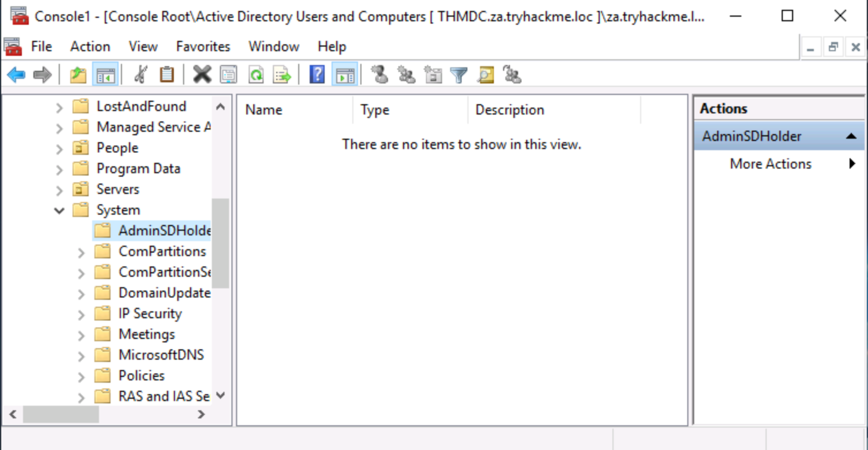Viewport: 868px width, 450px height.
Task: Open the Action menu
Action: (x=90, y=47)
